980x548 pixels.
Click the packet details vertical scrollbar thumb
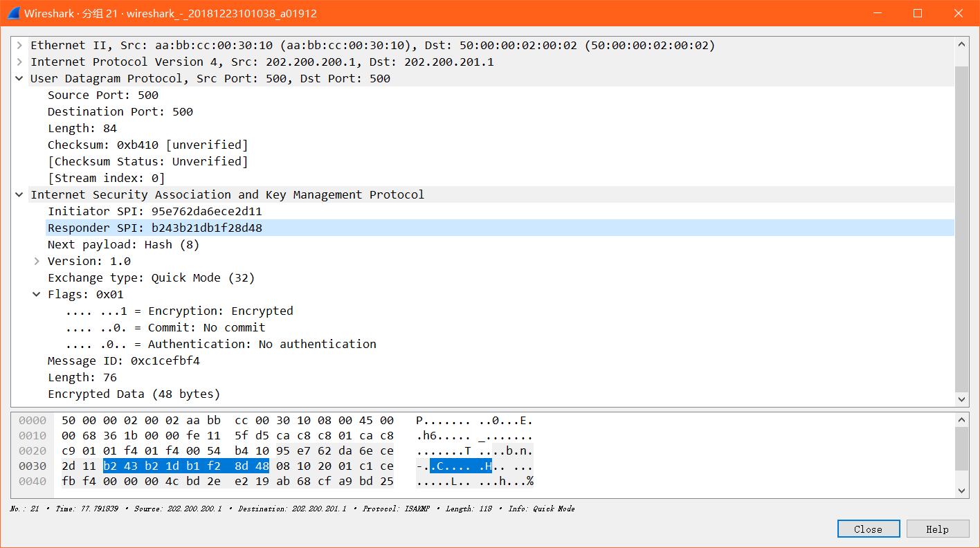pos(961,229)
